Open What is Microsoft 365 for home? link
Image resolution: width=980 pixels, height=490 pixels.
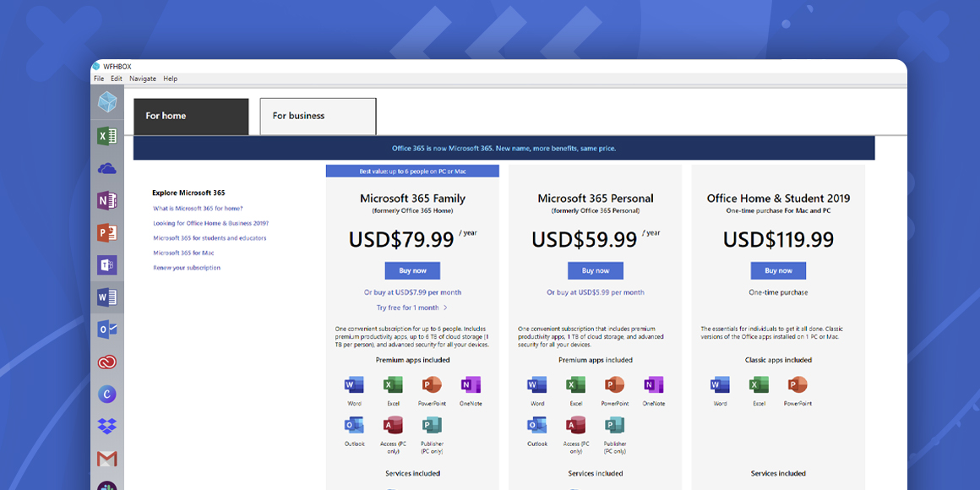(199, 208)
